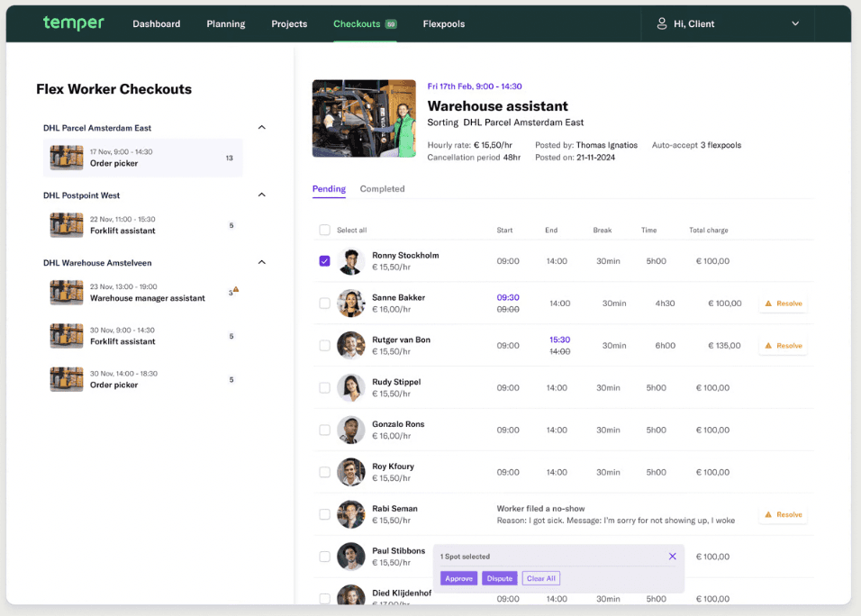The height and width of the screenshot is (616, 861).
Task: Open the Dashboard menu item
Action: (x=157, y=24)
